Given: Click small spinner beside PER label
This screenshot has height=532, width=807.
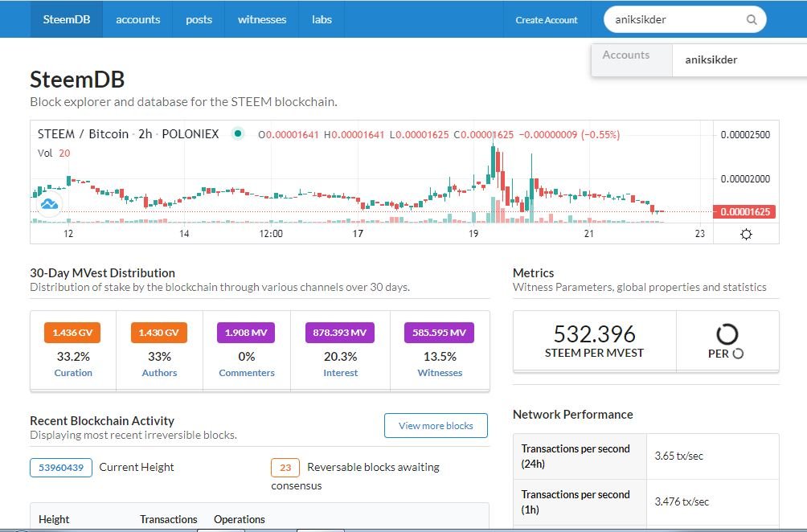Looking at the screenshot, I should tap(738, 354).
